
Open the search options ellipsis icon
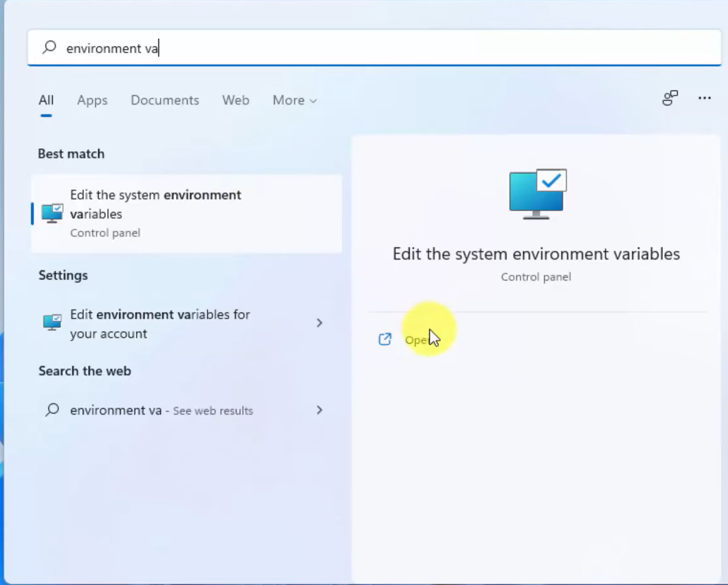coord(704,98)
